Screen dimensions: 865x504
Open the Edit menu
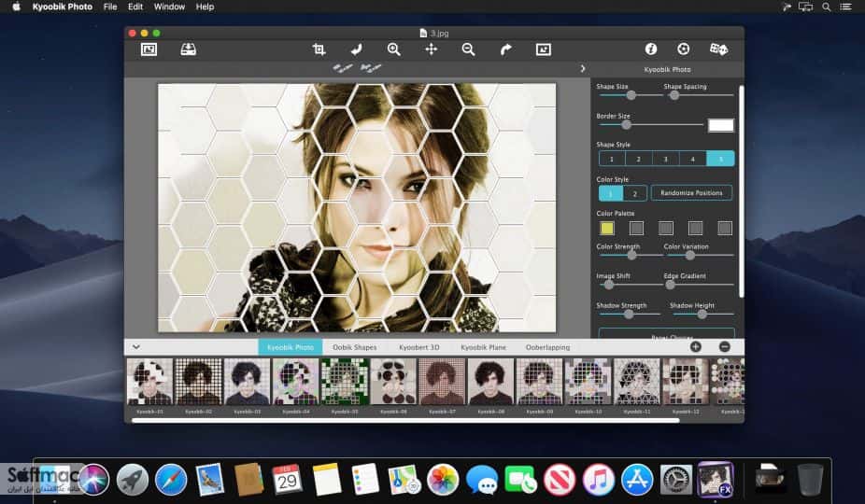(135, 7)
